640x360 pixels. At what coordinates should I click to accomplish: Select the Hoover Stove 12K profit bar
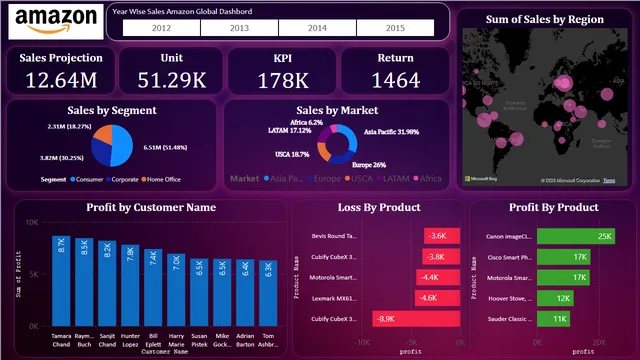point(556,298)
